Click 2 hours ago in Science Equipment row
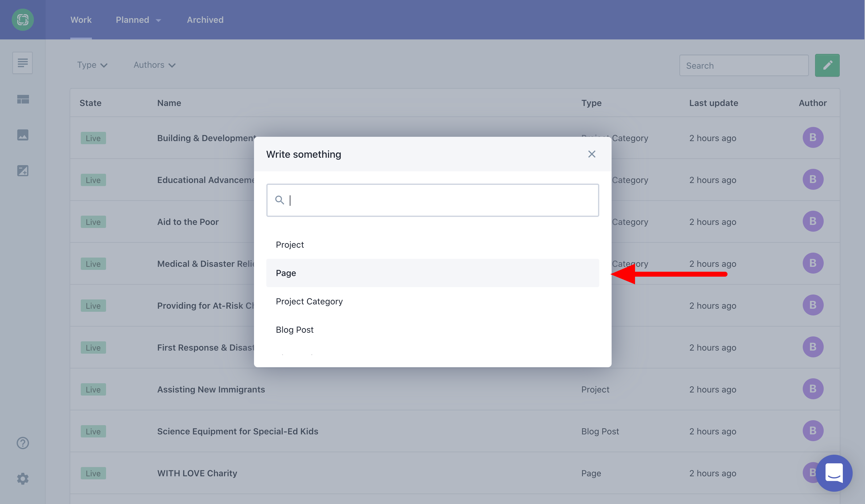The height and width of the screenshot is (504, 865). pos(713,431)
